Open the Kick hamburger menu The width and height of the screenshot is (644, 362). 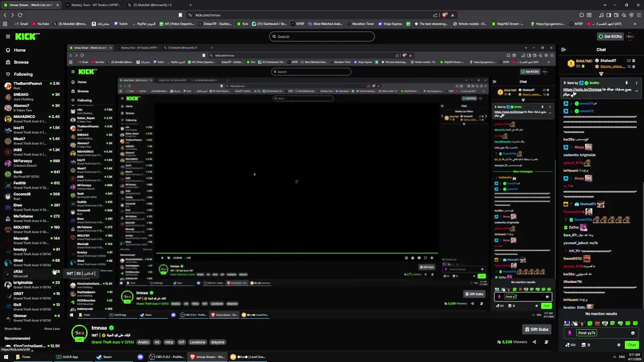8,36
